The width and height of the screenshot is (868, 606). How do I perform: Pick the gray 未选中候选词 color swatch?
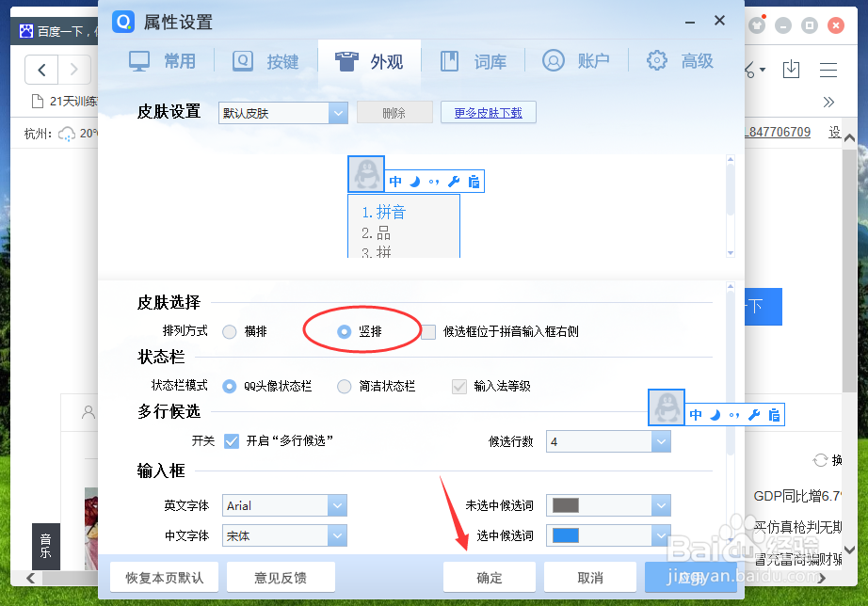pos(566,505)
